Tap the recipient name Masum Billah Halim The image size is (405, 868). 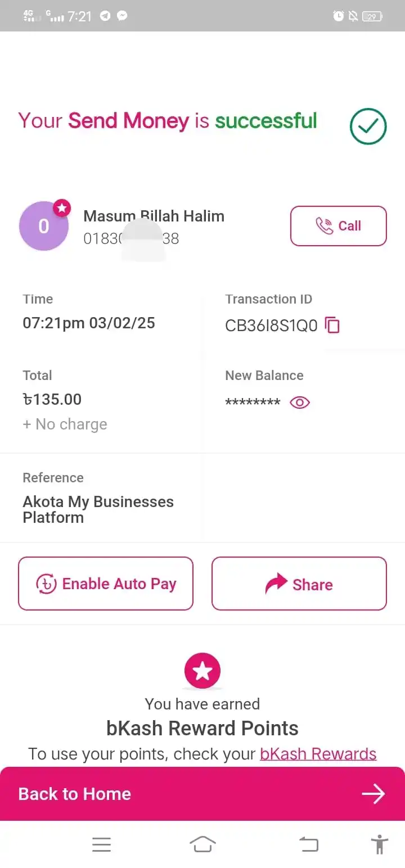point(154,216)
